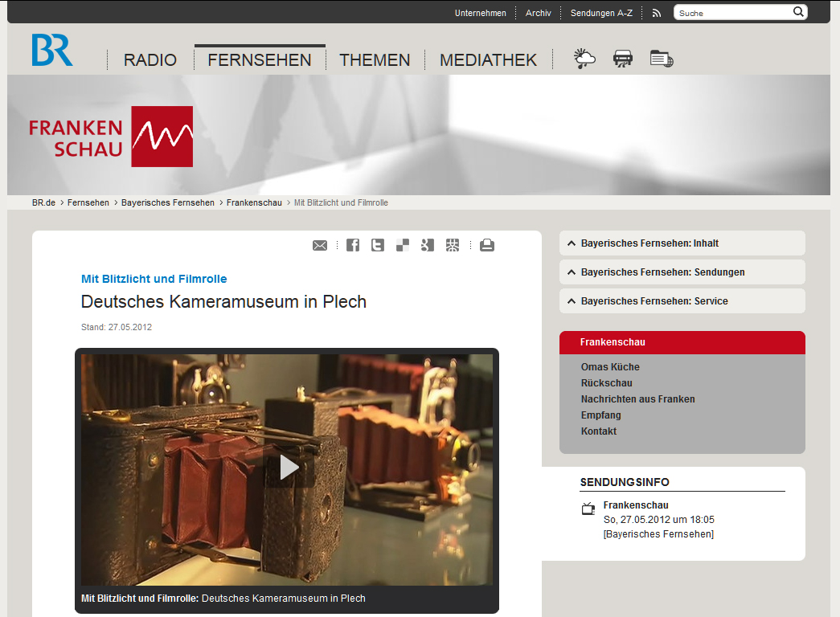Click the Stand: 27.05.2012 date text
The width and height of the screenshot is (840, 617).
(x=117, y=327)
